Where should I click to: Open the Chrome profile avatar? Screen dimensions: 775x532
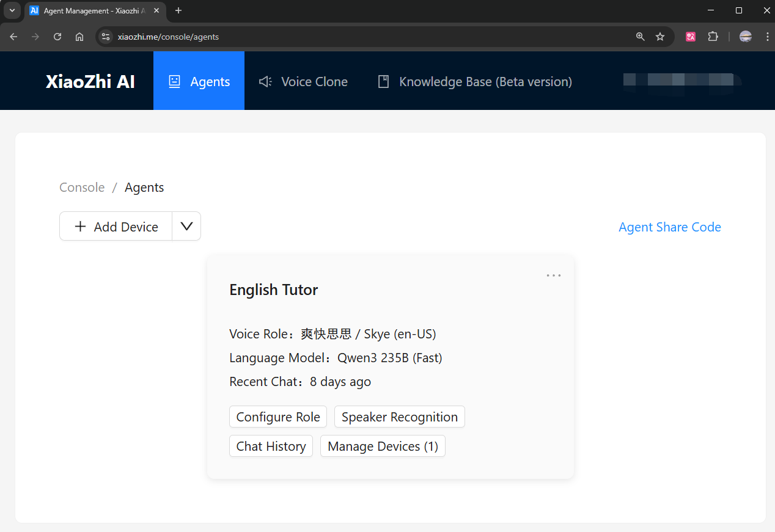pyautogui.click(x=746, y=37)
